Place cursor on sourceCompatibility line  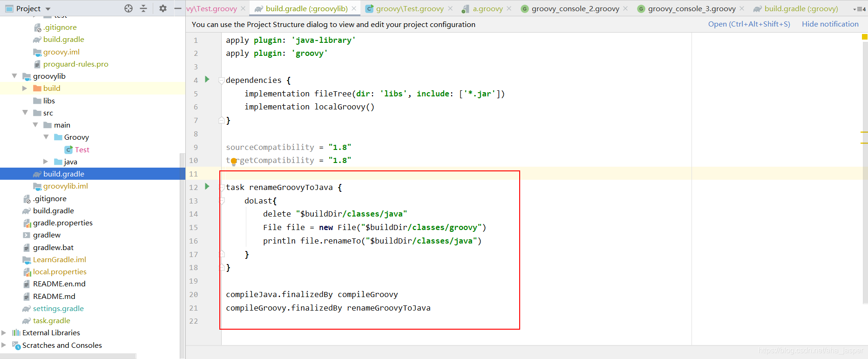point(289,147)
